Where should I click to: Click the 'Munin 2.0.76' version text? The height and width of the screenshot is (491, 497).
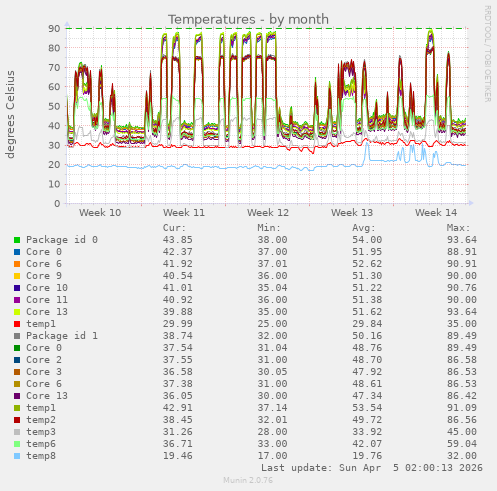[x=248, y=480]
